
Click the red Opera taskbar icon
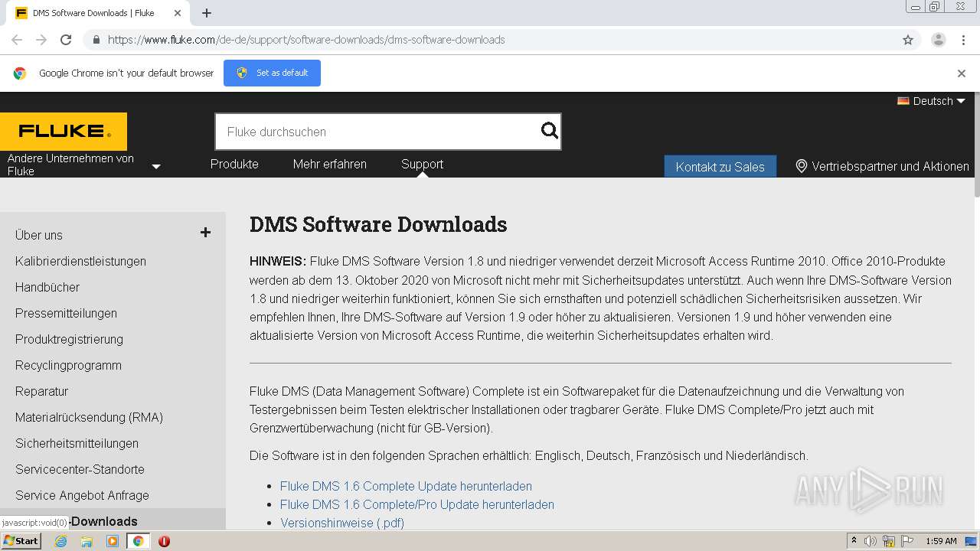[164, 541]
